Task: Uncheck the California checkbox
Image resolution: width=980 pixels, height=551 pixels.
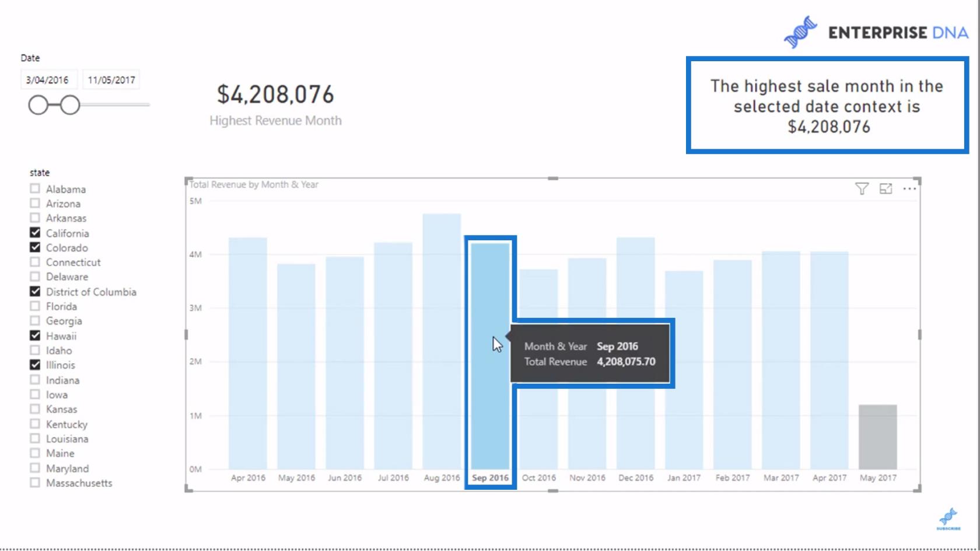Action: tap(35, 233)
